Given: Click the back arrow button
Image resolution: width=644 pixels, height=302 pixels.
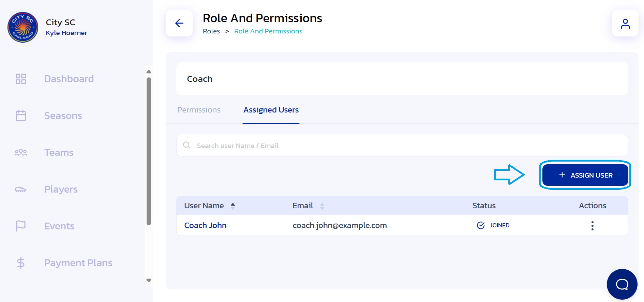Looking at the screenshot, I should (179, 23).
